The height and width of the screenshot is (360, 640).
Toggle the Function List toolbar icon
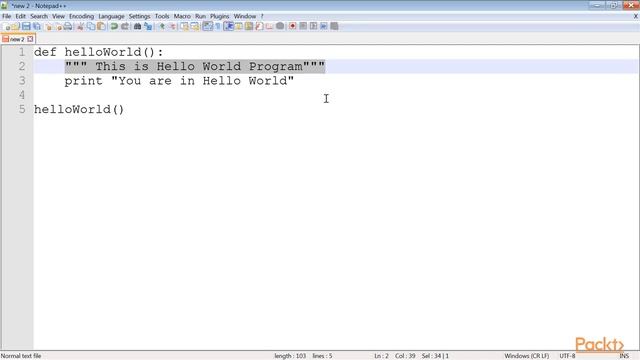(259, 27)
